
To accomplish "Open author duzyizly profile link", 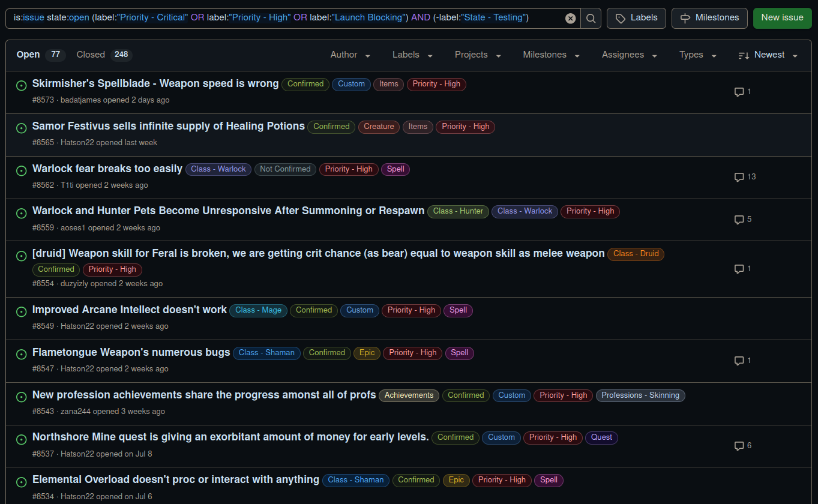I will (74, 284).
